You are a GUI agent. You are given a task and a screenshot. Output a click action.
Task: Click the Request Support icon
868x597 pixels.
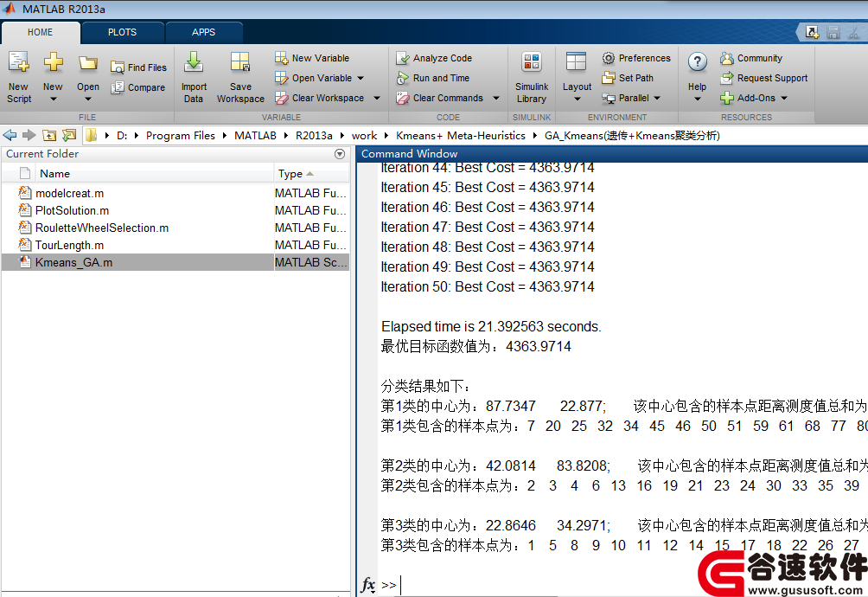coord(727,78)
